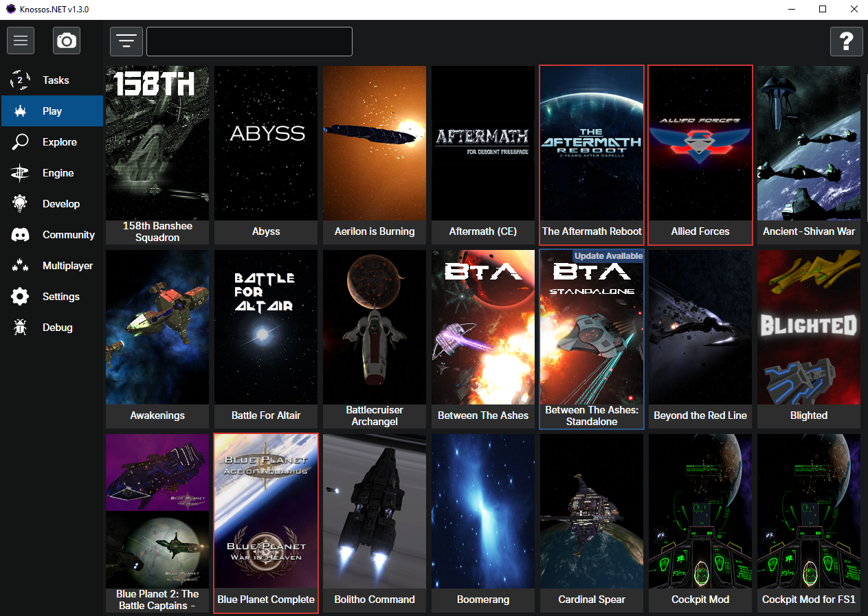This screenshot has width=868, height=616.
Task: Focus the mod search field
Action: click(249, 41)
